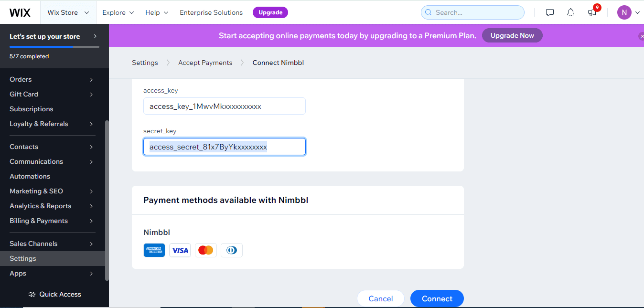Click the Diners Club card icon

(x=232, y=250)
